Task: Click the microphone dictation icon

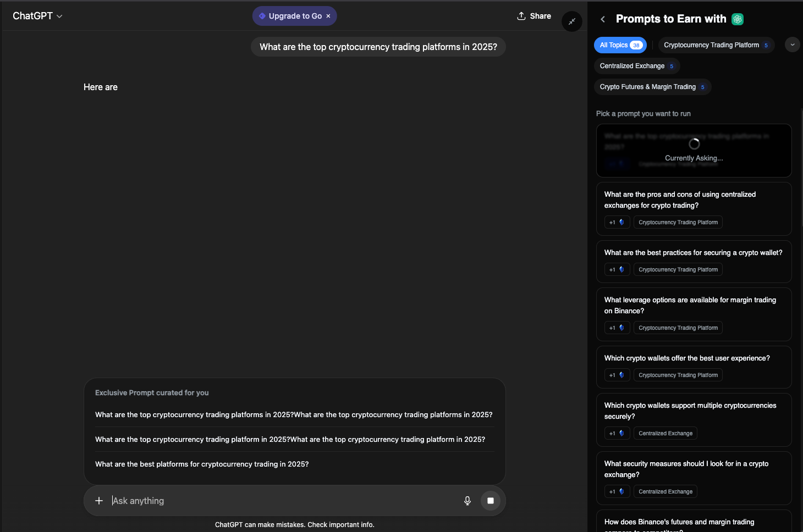Action: 467,501
